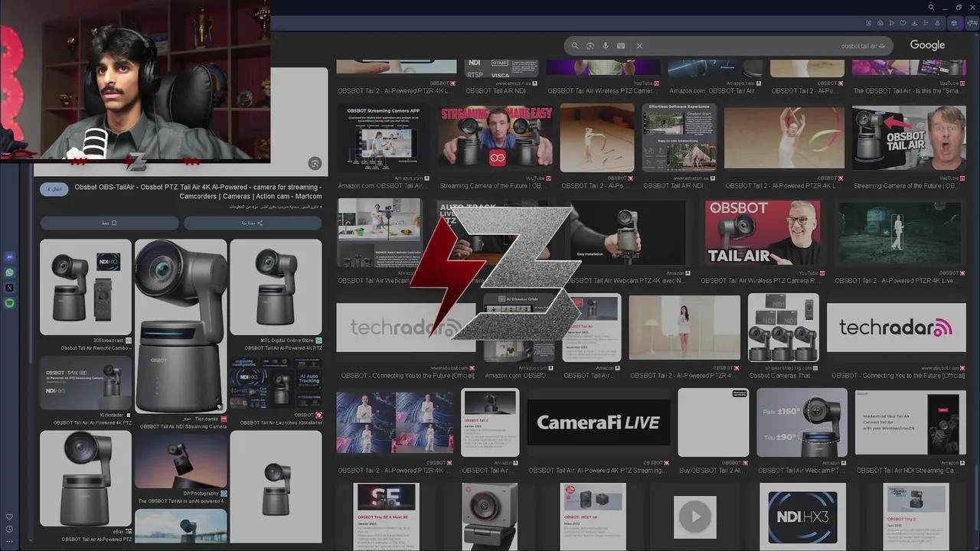Open easy setup sliders icon in toolbar

[926, 23]
